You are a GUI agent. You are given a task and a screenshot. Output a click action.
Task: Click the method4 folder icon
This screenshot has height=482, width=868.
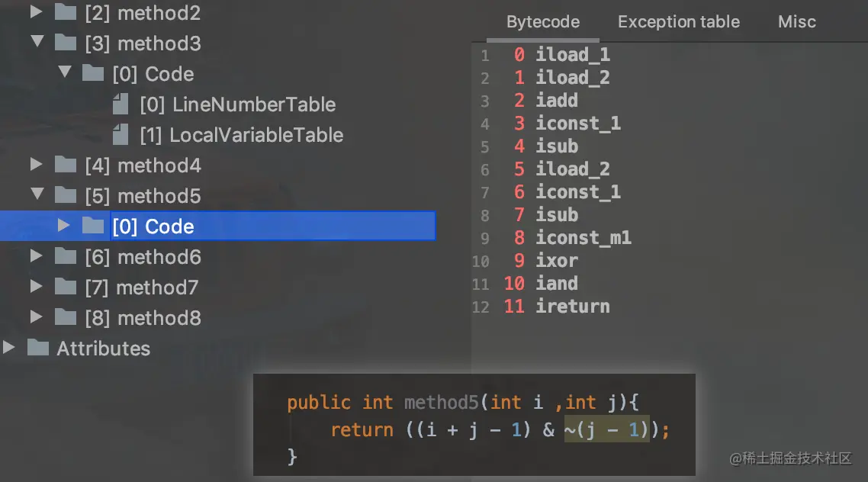coord(66,165)
